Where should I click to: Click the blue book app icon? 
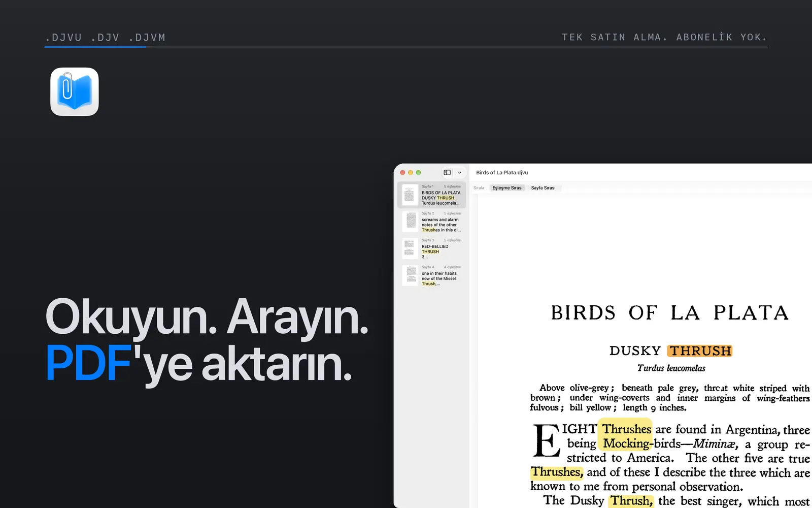[x=75, y=92]
